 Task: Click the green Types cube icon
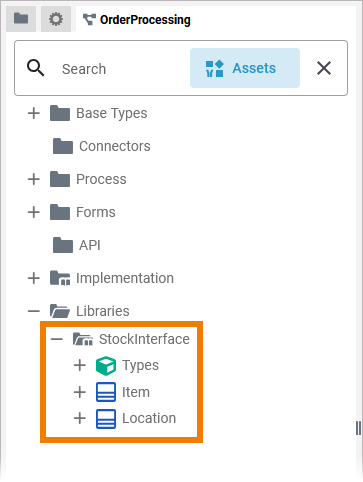coord(106,366)
